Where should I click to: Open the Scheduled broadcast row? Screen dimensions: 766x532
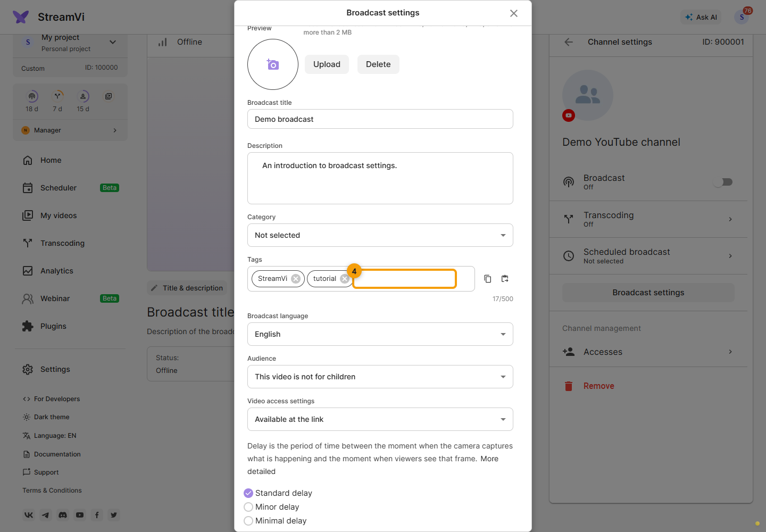click(x=648, y=256)
